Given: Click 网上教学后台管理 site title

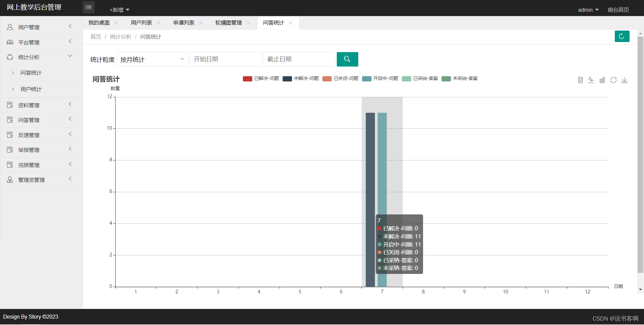Looking at the screenshot, I should [x=34, y=7].
